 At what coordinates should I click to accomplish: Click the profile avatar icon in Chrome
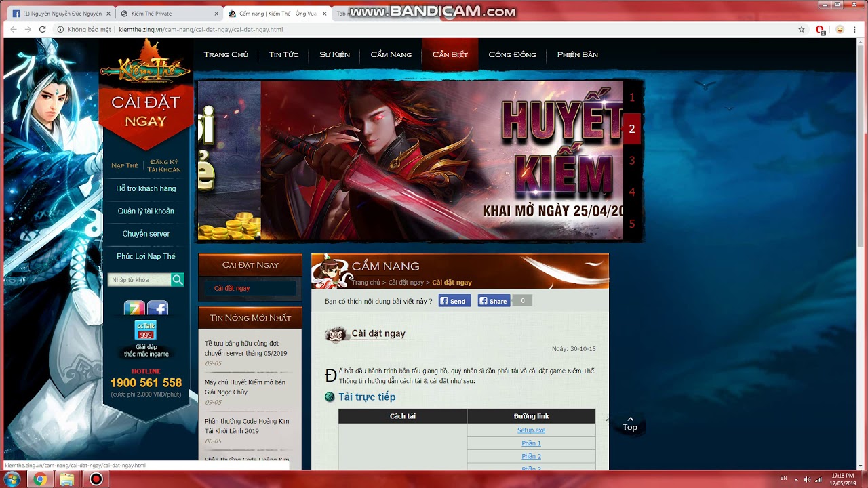coord(840,30)
